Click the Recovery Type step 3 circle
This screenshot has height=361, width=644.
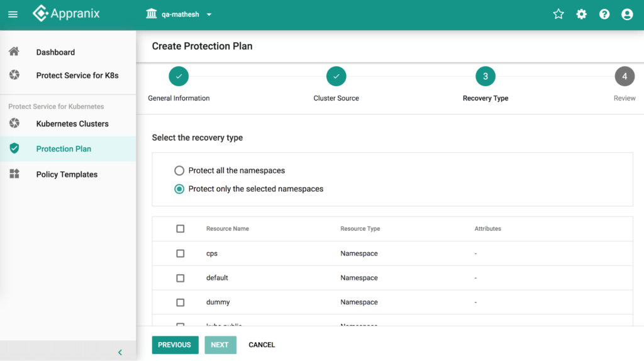point(486,76)
